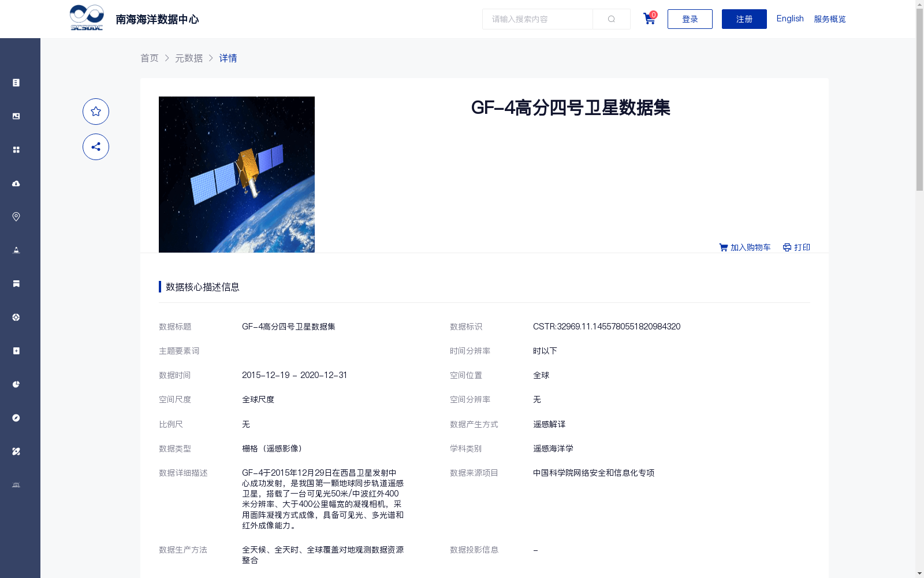
Task: Add dataset via 加入购物车 link
Action: pos(744,247)
